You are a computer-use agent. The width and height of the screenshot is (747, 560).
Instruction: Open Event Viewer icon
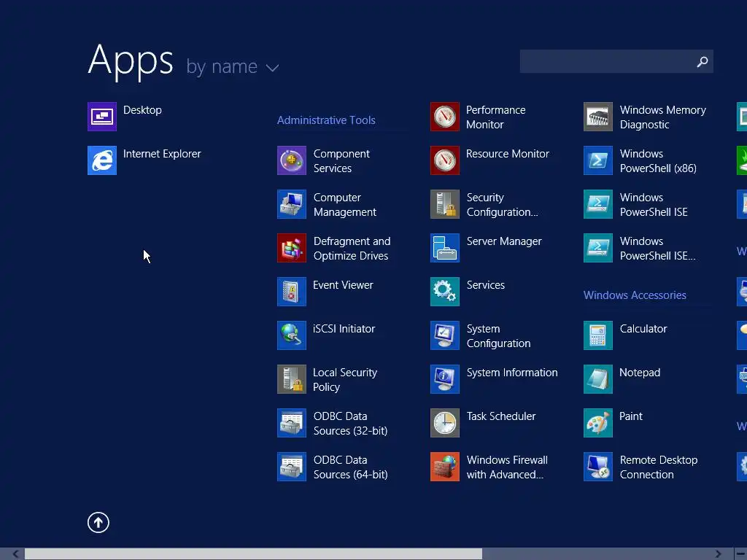292,292
